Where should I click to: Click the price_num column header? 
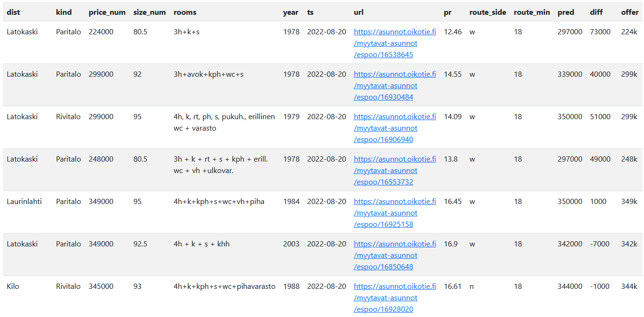[107, 12]
